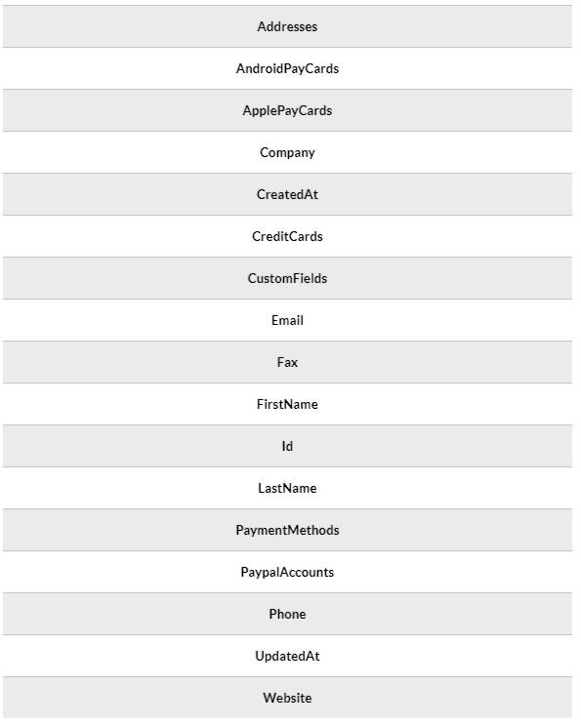Screen dimensions: 581x728
Task: Open the PaymentMethods entry
Action: (287, 530)
